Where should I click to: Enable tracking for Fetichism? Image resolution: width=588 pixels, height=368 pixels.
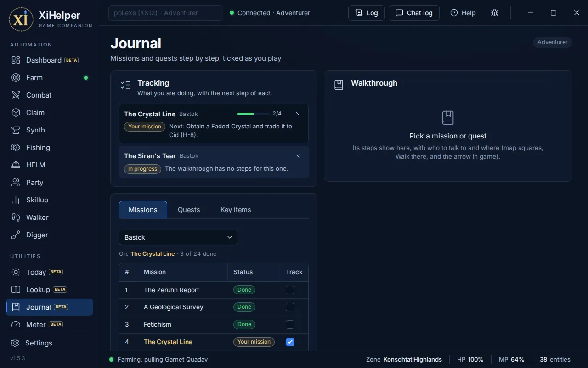click(x=290, y=324)
